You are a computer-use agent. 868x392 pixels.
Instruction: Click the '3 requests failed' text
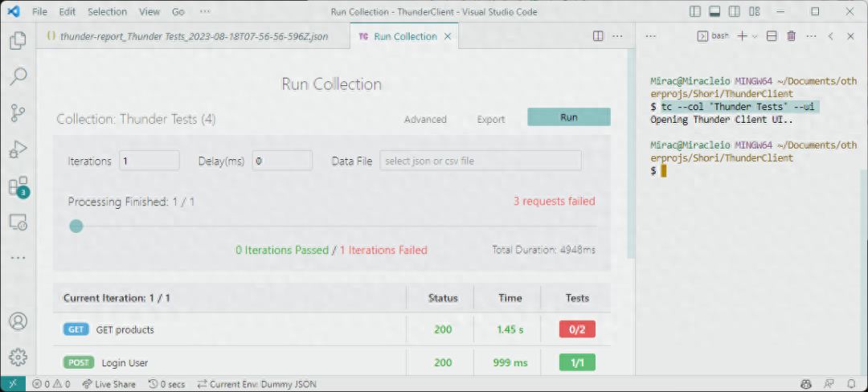click(x=554, y=202)
